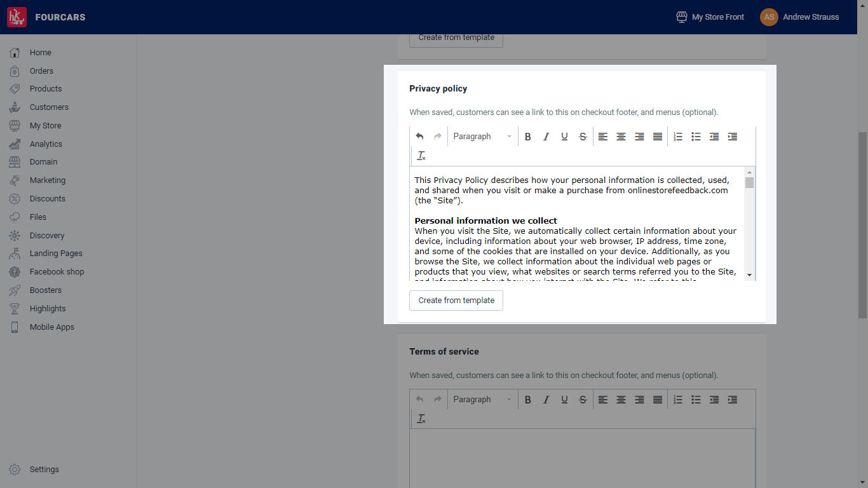This screenshot has width=868, height=488.
Task: Click the Domain sidebar icon
Action: [x=15, y=162]
